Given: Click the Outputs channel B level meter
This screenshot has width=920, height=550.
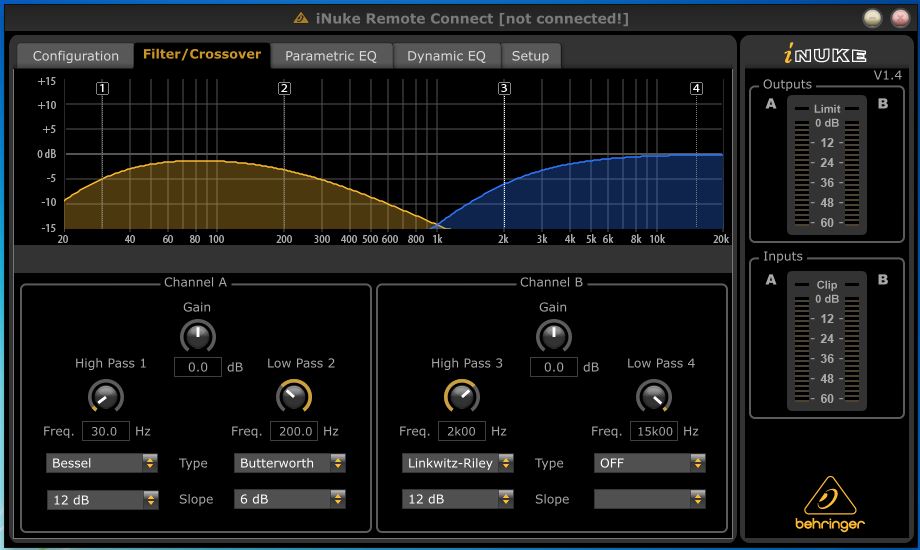Looking at the screenshot, I should pyautogui.click(x=852, y=173).
